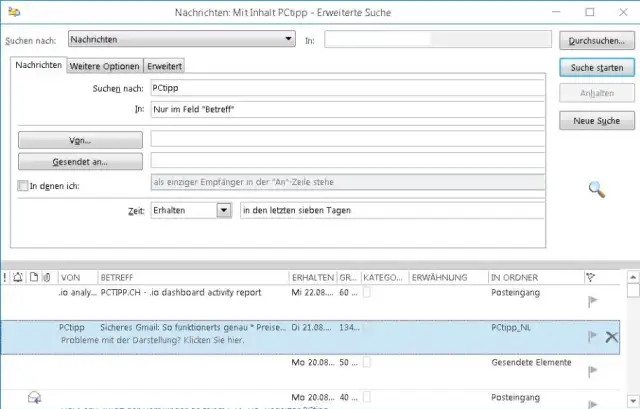
Task: Flag the .io dashboard activity report message
Action: click(x=592, y=299)
